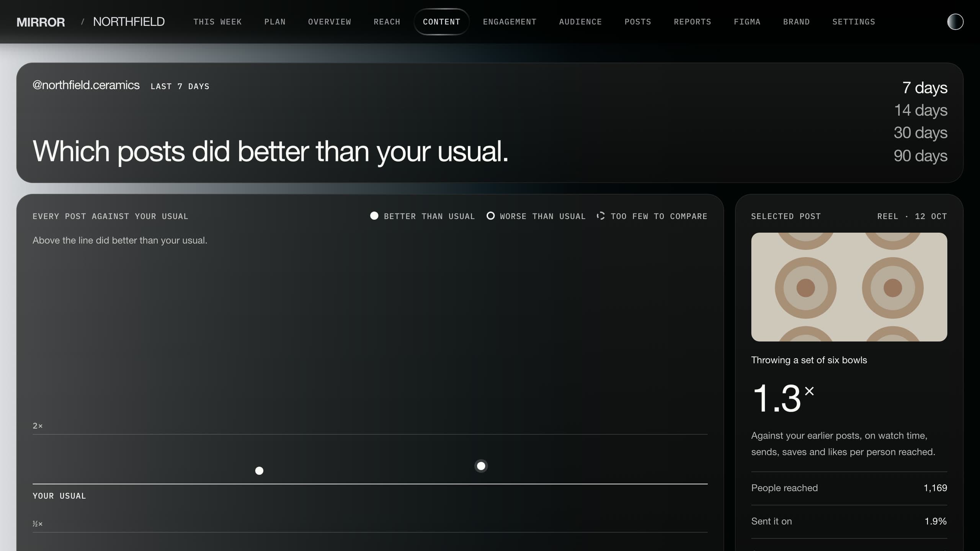Image resolution: width=980 pixels, height=551 pixels.
Task: Choose the 90 days range
Action: (921, 156)
